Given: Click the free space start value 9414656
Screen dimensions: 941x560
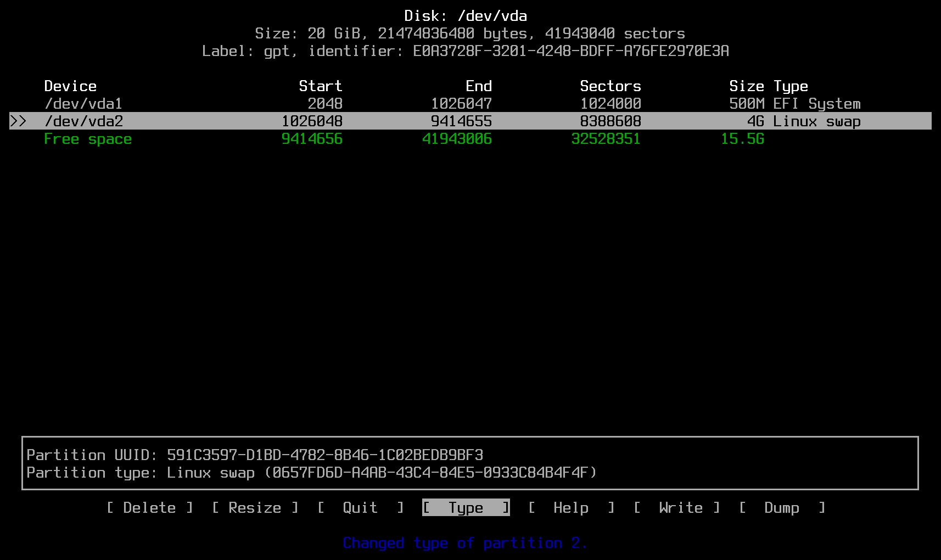Looking at the screenshot, I should [312, 139].
